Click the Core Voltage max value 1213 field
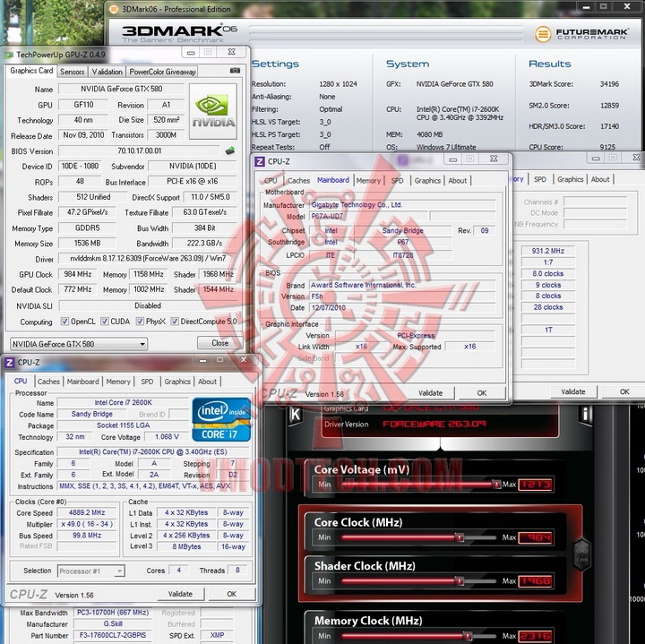The width and height of the screenshot is (645, 644). click(x=535, y=485)
